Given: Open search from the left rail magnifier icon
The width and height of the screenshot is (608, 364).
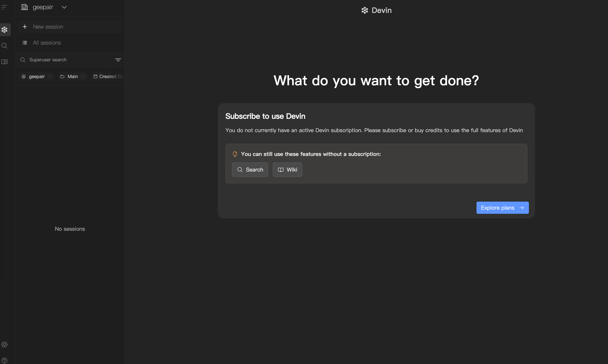Looking at the screenshot, I should click(x=4, y=46).
